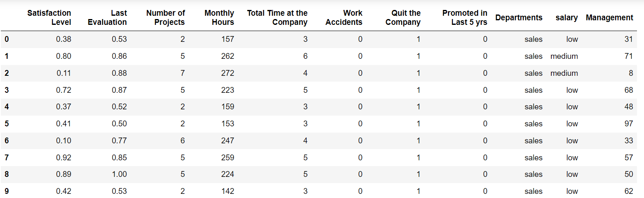644x198 pixels.
Task: Click the management value 97
Action: (x=629, y=124)
